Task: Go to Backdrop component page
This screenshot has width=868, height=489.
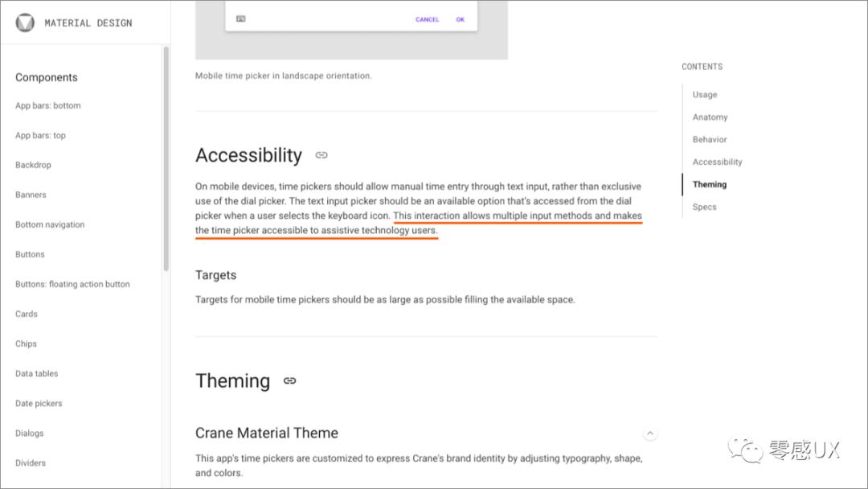Action: point(33,165)
